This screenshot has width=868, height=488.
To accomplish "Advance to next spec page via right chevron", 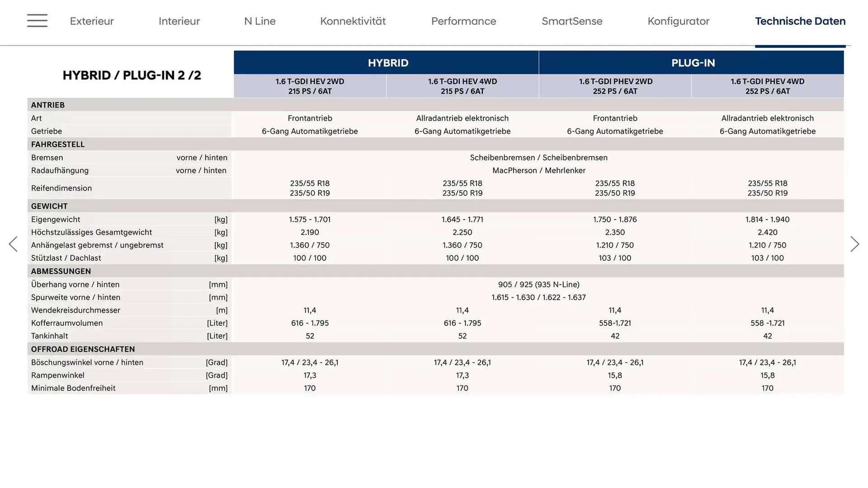I will [854, 244].
